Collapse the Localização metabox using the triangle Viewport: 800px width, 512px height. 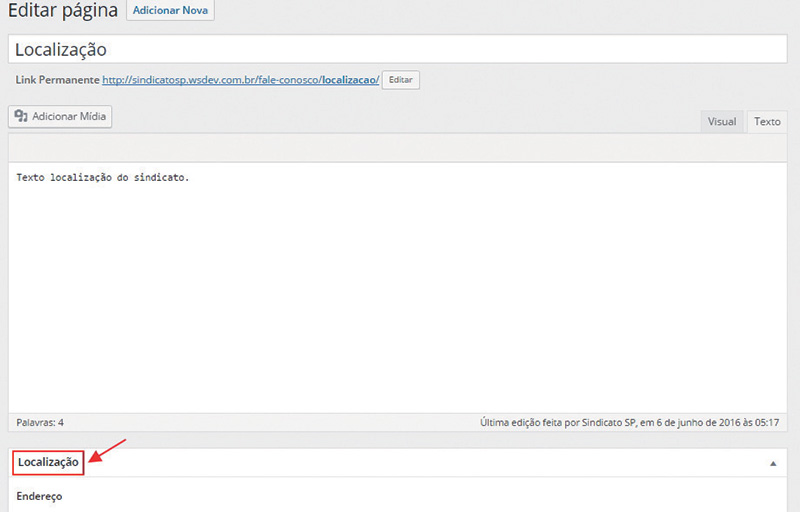[773, 464]
